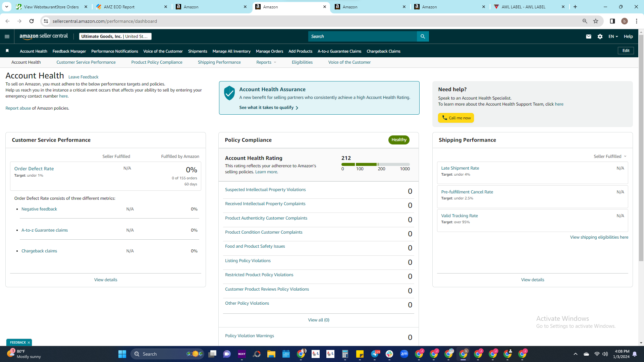
Task: Open the Windows notifications bell
Action: [x=635, y=354]
